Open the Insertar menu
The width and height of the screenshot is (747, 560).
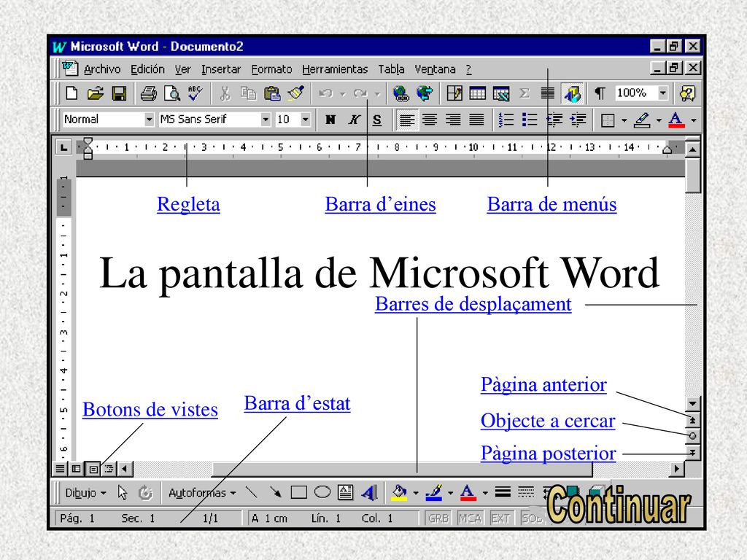click(221, 69)
